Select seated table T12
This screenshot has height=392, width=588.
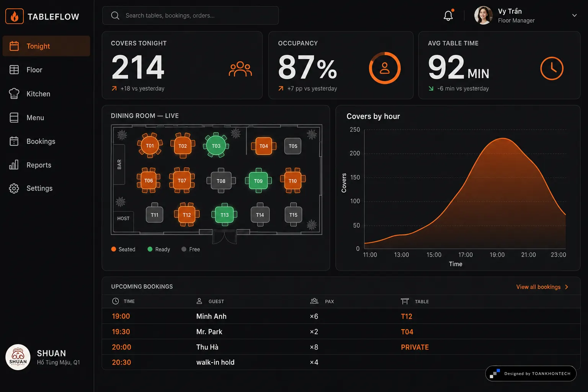click(x=187, y=215)
